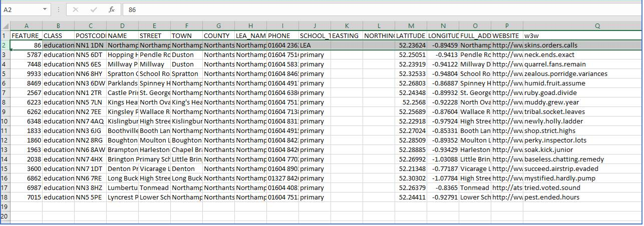The height and width of the screenshot is (226, 644).
Task: Select row 1 header
Action: [x=5, y=35]
